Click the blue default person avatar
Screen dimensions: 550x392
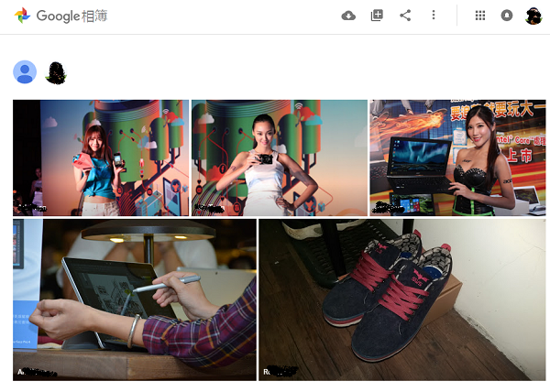click(25, 71)
